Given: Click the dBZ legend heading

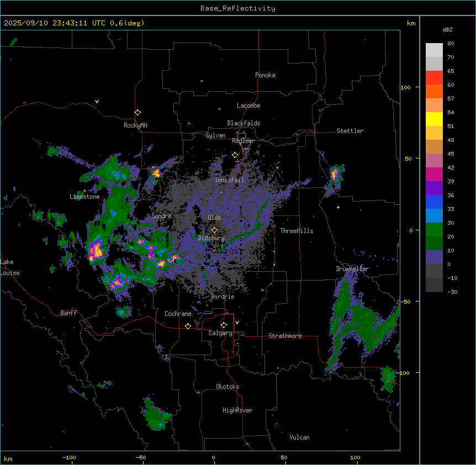Looking at the screenshot, I should [x=447, y=29].
